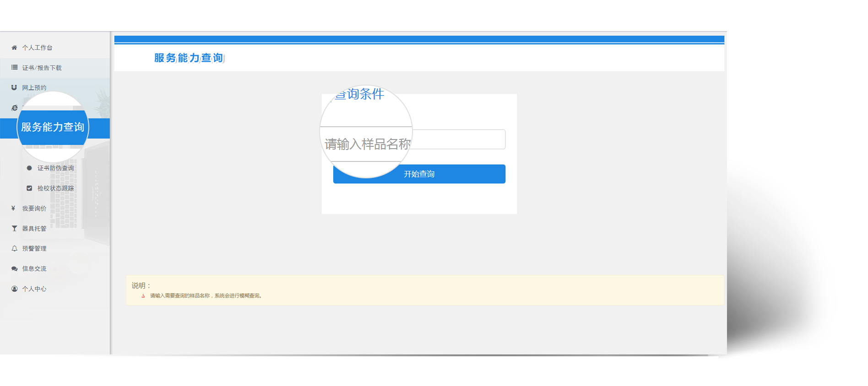Click the 服务能力查询 page title heading
Viewport: 868px width, 386px height.
(x=189, y=58)
